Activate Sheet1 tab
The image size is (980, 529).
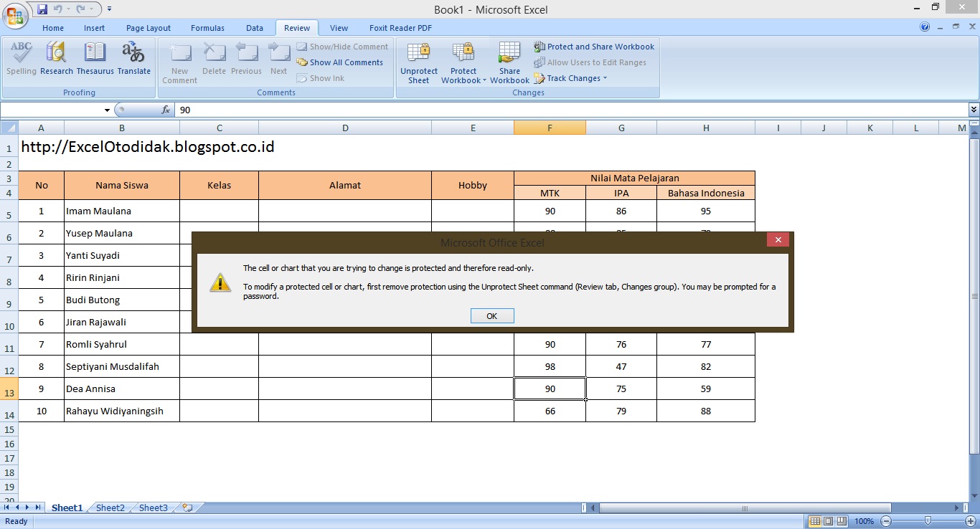67,507
